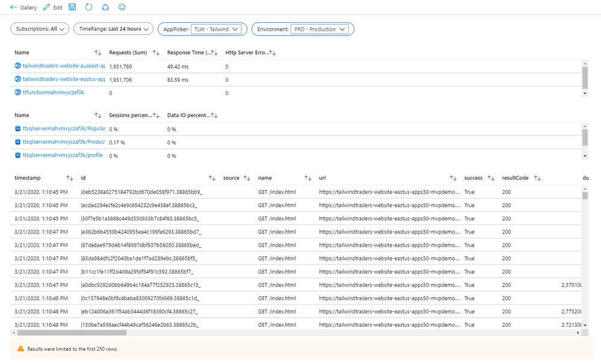Viewport: 601px width, 364px height.
Task: Select request id 150be7a936aecf44b49caf56246e2b63
Action: 140,325
